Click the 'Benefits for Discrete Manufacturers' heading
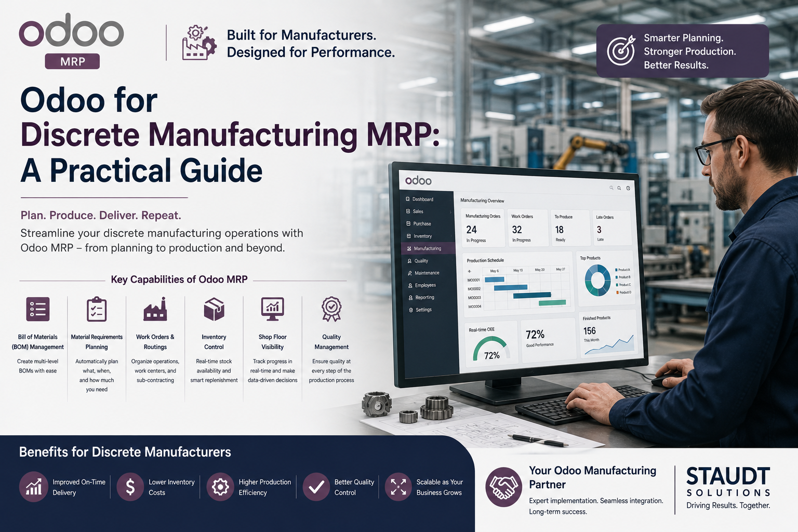798x532 pixels. click(x=125, y=452)
